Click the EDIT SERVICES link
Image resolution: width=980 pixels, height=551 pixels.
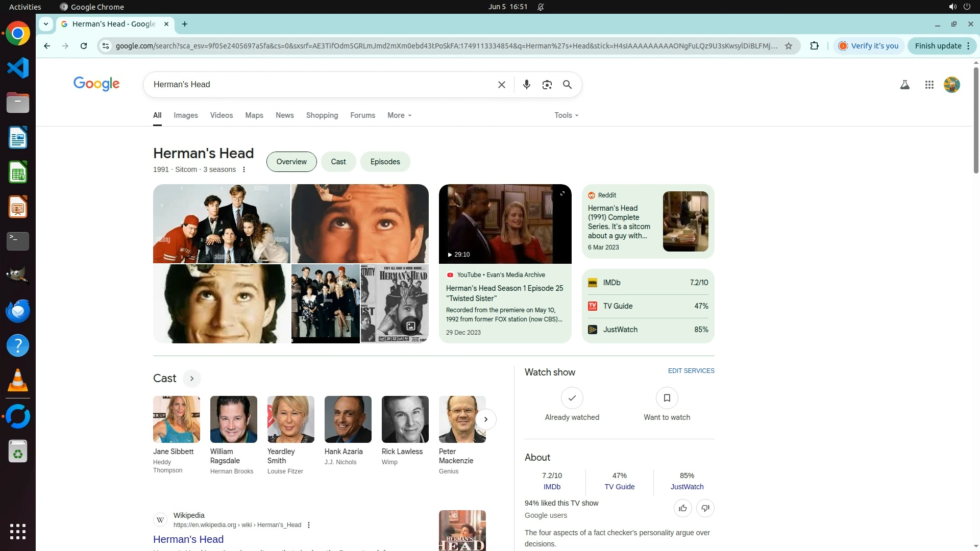point(691,371)
